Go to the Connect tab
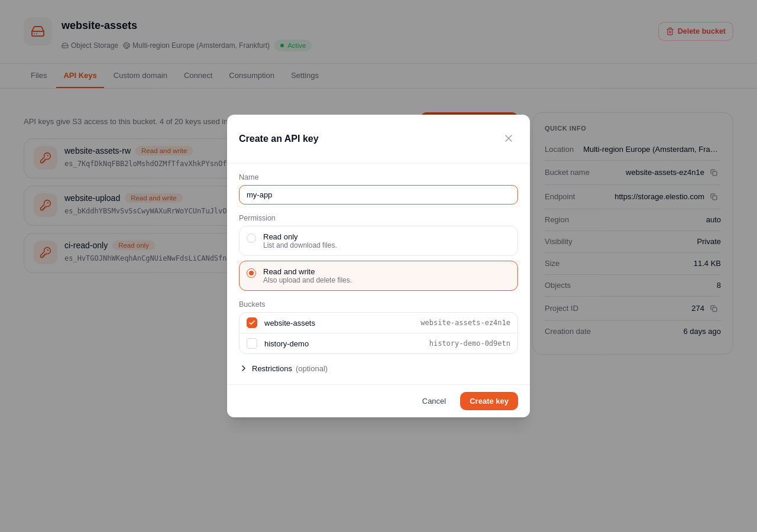The height and width of the screenshot is (532, 757). (198, 76)
